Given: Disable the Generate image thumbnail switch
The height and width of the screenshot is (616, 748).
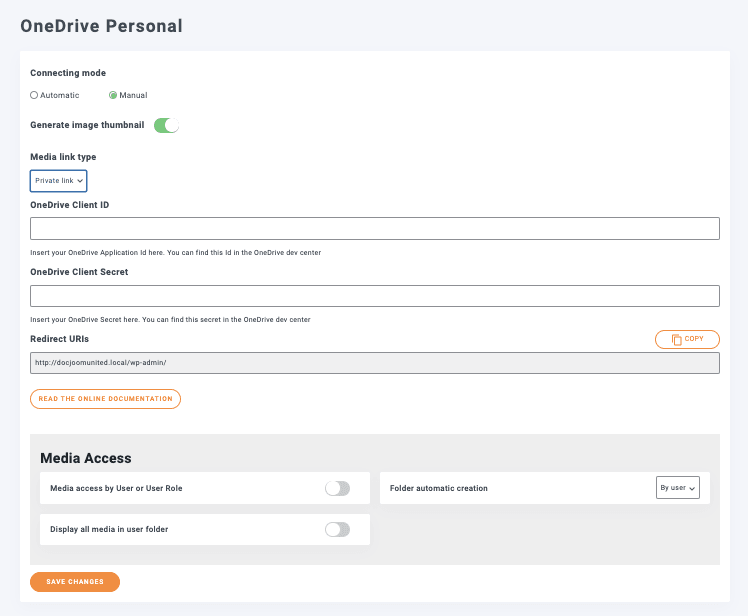Looking at the screenshot, I should pyautogui.click(x=166, y=125).
